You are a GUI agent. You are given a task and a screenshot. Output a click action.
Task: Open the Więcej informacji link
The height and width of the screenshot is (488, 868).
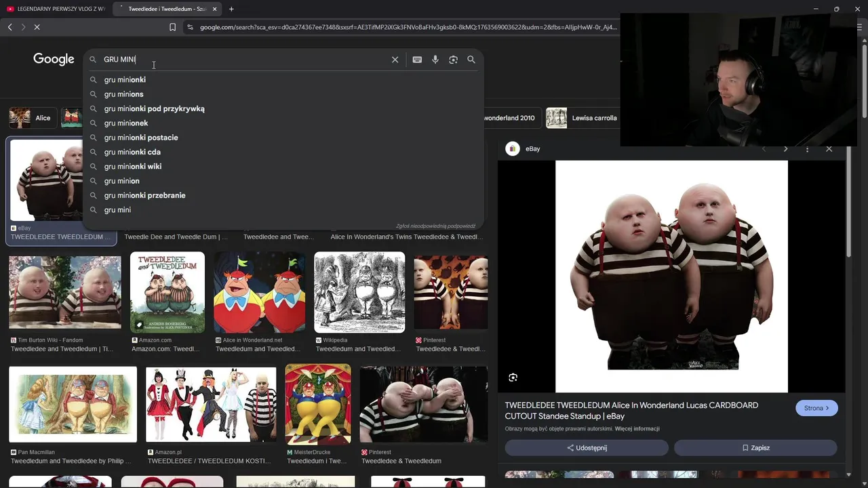tap(637, 429)
